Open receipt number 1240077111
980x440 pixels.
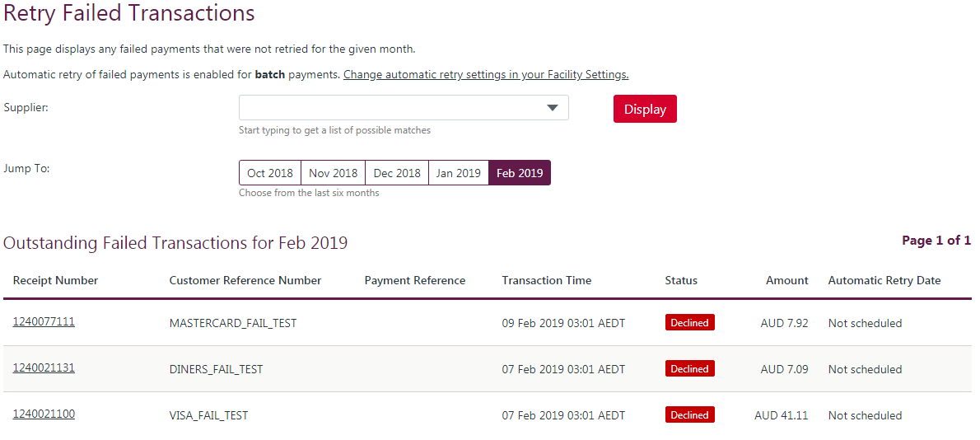point(44,322)
